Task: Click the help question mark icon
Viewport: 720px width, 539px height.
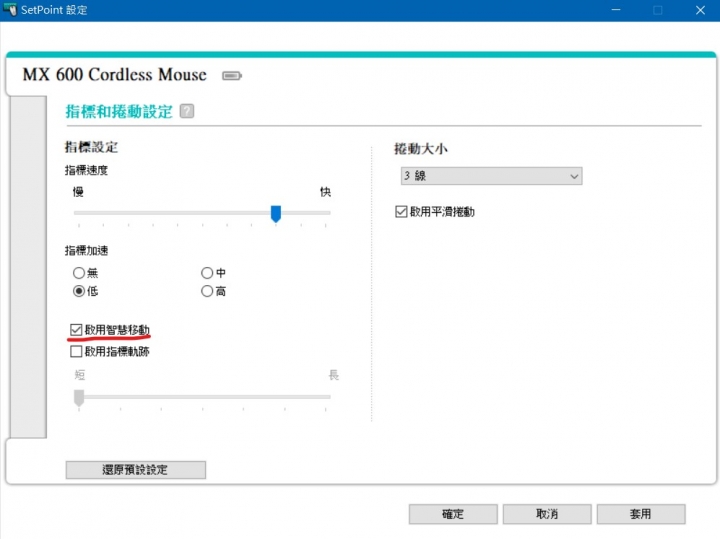Action: click(187, 111)
